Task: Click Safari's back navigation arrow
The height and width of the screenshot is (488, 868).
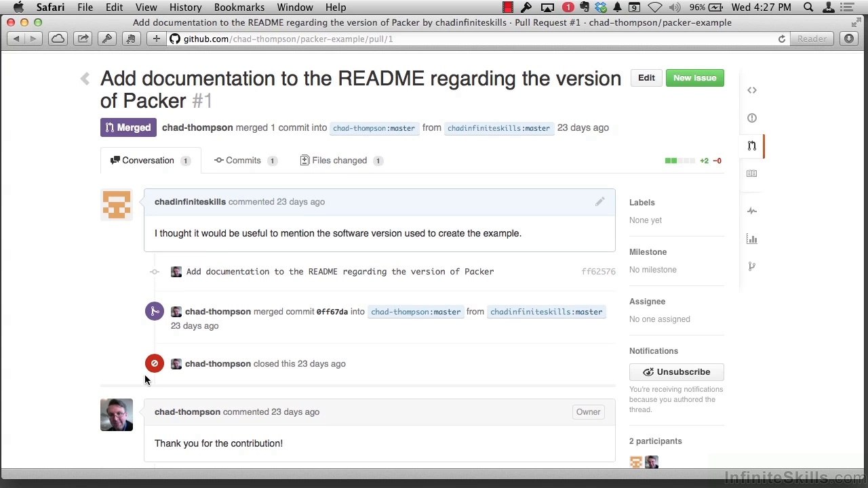Action: (x=16, y=39)
